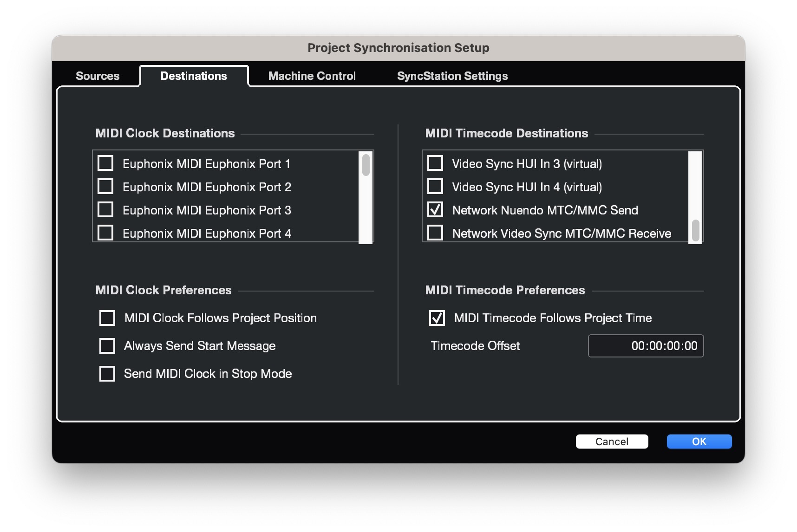Enable Euphonix MIDI Euphonix Port 2 checkbox
Viewport: 797px width, 532px height.
pos(105,187)
